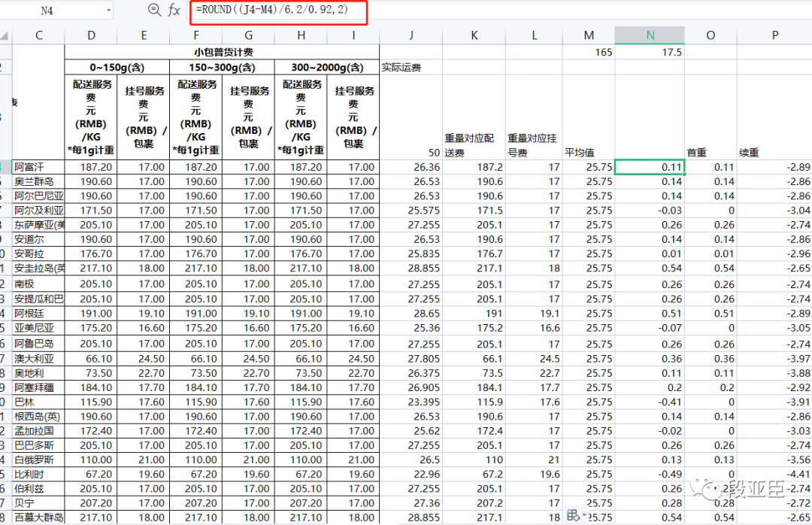This screenshot has height=525, width=812.
Task: Select the 白俄罗斯 country cell
Action: (x=39, y=460)
